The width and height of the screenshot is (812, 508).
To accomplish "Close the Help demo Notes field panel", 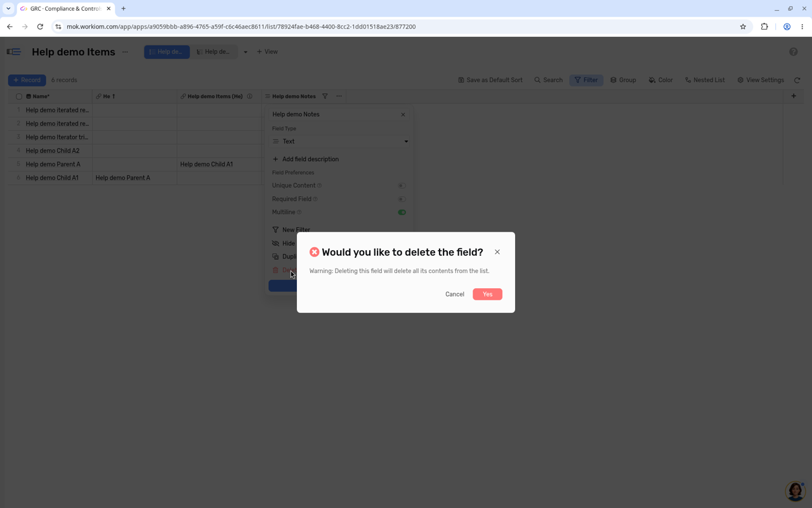I will click(403, 114).
